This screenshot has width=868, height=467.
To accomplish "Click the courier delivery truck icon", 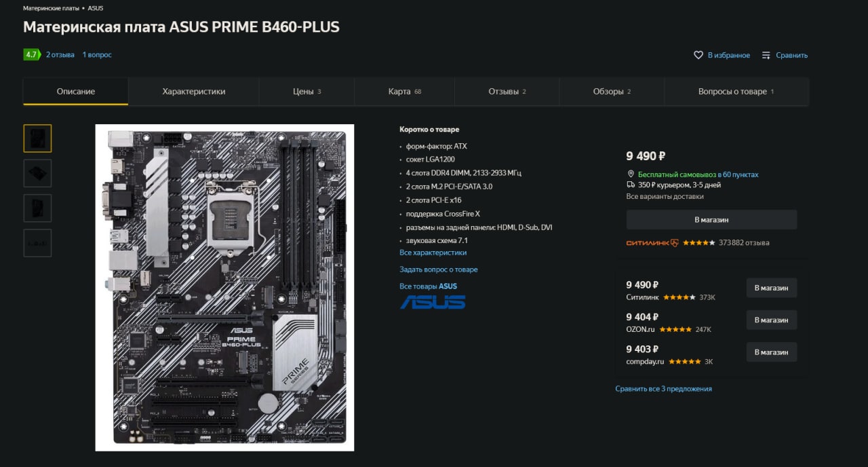I will pyautogui.click(x=631, y=185).
